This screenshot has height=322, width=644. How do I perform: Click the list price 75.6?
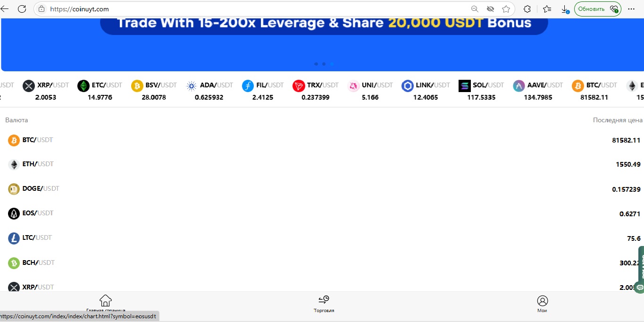634,238
